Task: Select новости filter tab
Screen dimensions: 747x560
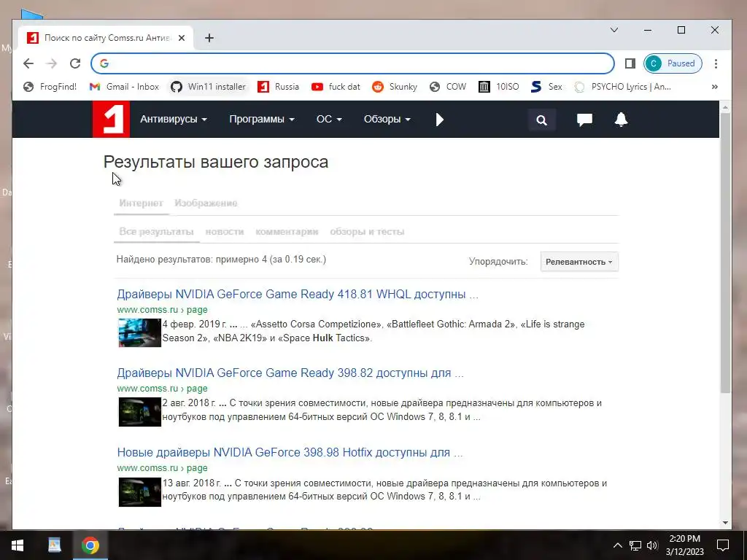Action: point(225,232)
